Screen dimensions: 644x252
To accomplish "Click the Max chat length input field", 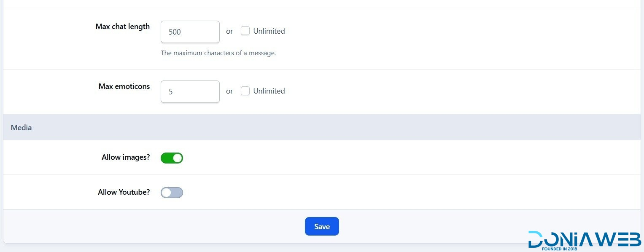I will pos(190,32).
